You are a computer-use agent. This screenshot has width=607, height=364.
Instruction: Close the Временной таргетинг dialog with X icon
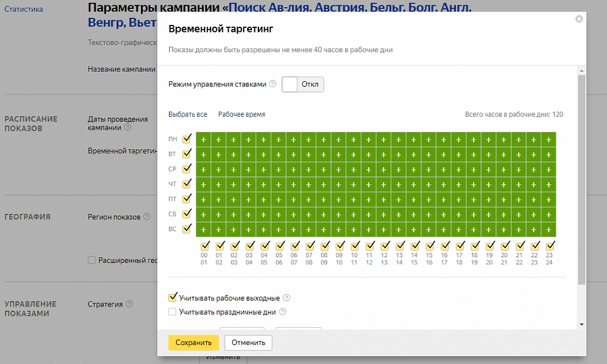tap(579, 19)
